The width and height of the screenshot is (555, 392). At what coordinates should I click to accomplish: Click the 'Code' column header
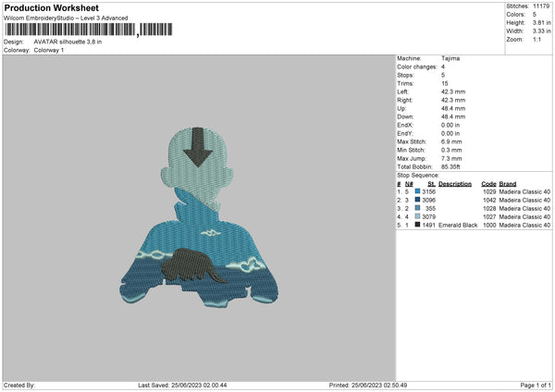488,184
